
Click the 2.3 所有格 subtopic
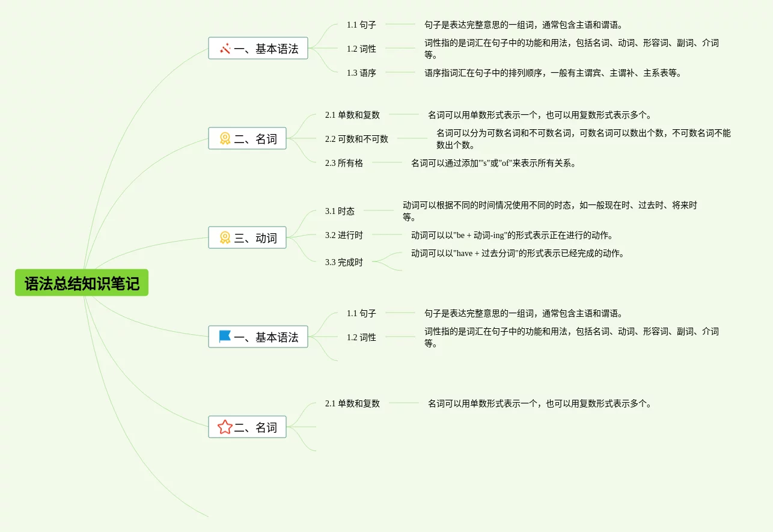[x=344, y=163]
